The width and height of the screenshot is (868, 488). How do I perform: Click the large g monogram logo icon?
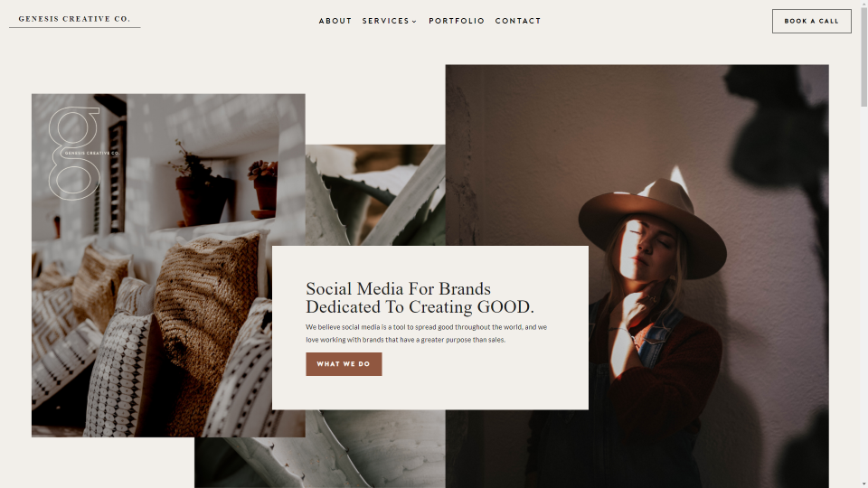75,154
